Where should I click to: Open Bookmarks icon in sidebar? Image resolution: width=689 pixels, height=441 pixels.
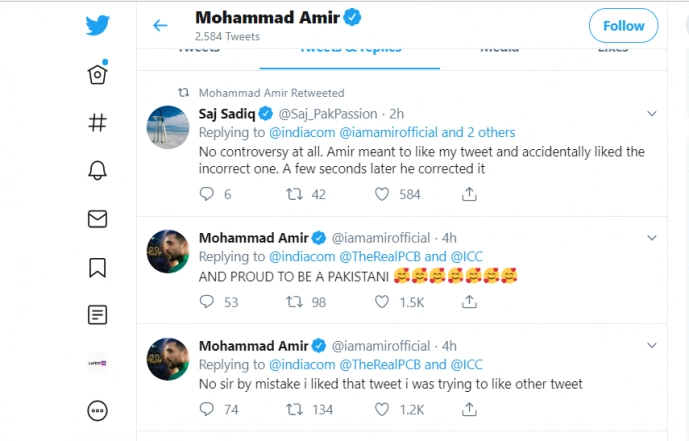[98, 266]
